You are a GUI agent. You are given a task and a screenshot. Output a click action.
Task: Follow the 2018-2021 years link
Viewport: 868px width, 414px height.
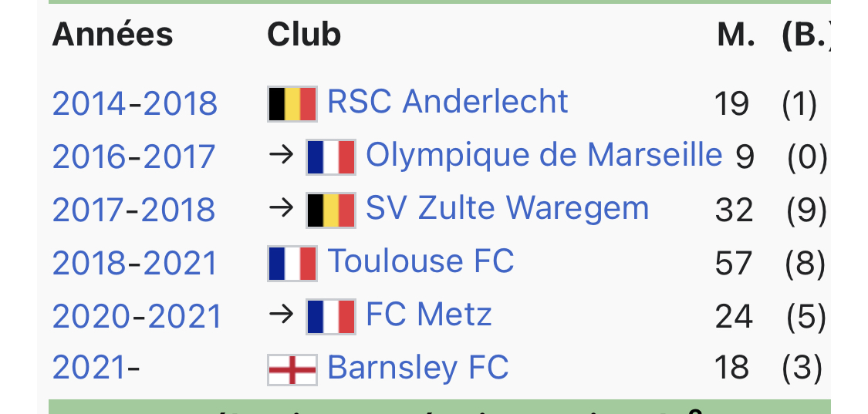click(135, 263)
